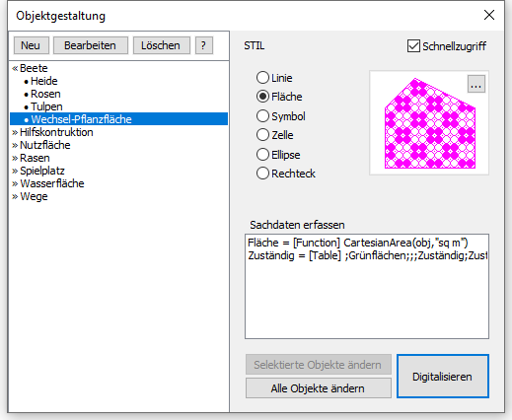Open style picker with the ellipsis button

[x=476, y=84]
